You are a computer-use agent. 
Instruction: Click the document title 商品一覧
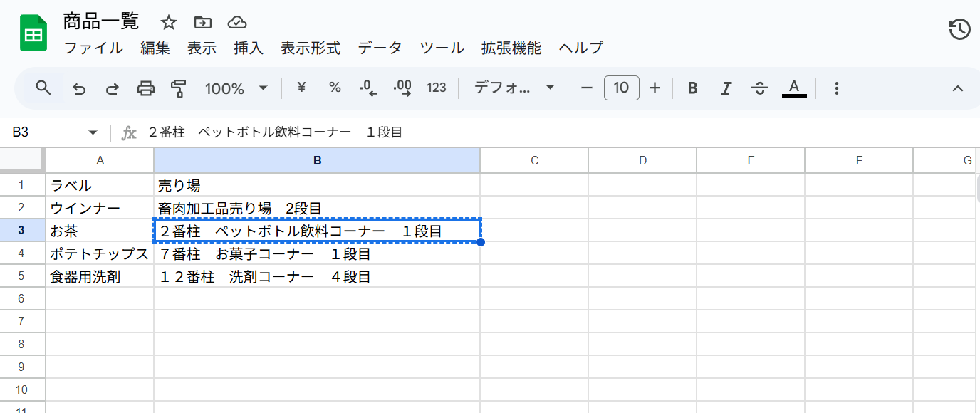pyautogui.click(x=100, y=21)
